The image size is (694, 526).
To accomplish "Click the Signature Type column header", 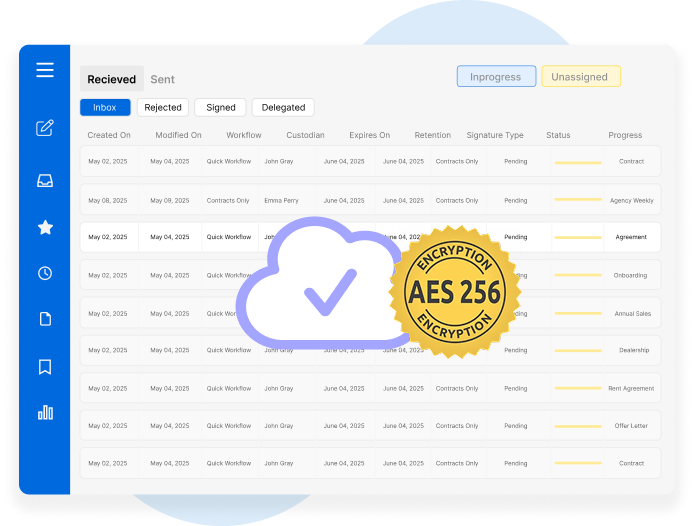I will [x=495, y=135].
